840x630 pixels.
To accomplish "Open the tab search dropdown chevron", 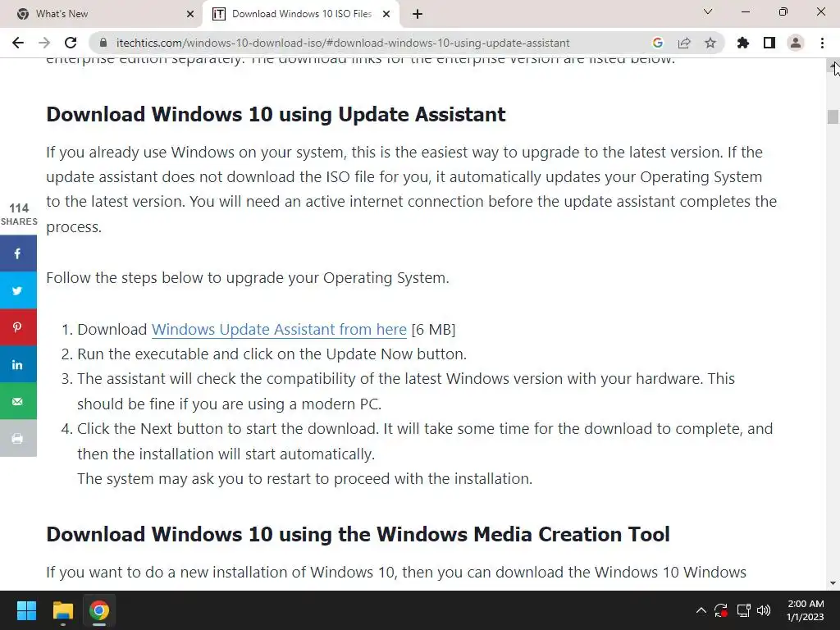I will click(708, 11).
